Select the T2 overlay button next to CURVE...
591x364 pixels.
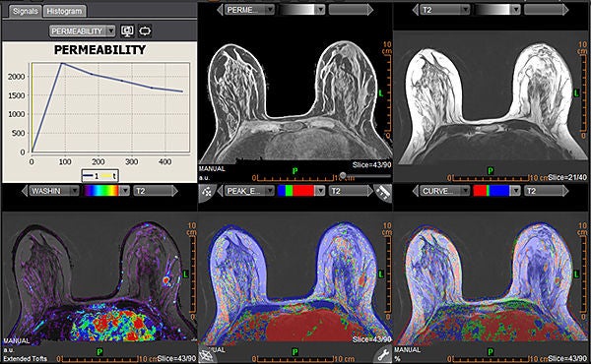point(544,191)
